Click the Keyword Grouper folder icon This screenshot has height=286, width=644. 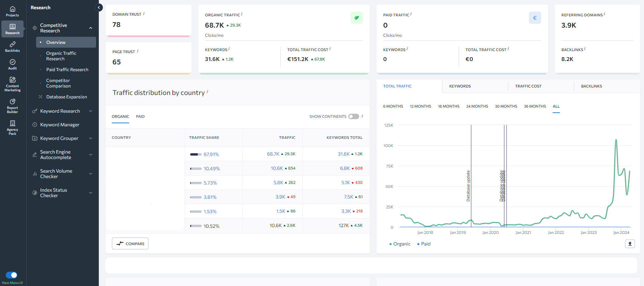click(34, 138)
